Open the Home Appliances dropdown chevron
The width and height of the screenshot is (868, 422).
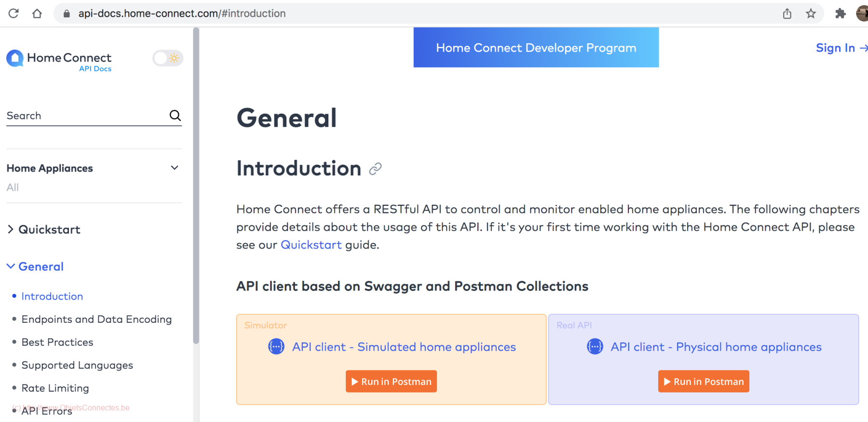[x=175, y=168]
